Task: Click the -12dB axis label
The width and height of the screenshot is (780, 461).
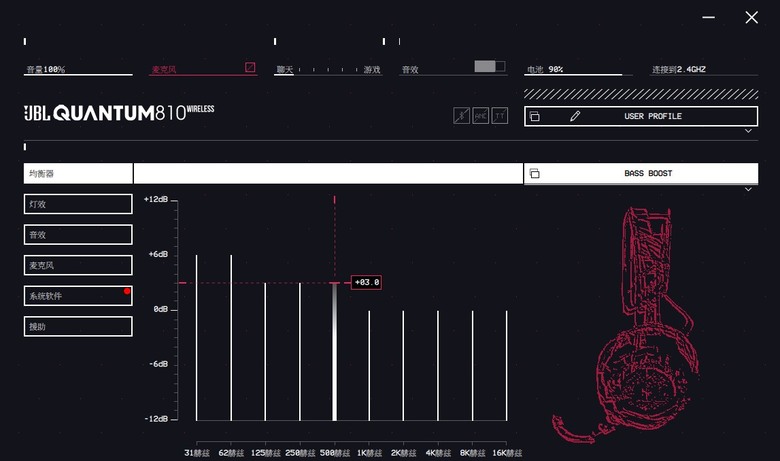Action: pyautogui.click(x=156, y=419)
